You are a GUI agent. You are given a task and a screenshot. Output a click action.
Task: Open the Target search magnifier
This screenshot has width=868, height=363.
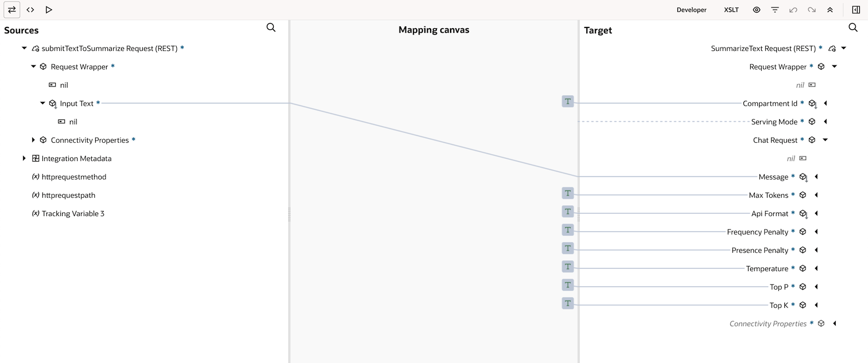[853, 28]
